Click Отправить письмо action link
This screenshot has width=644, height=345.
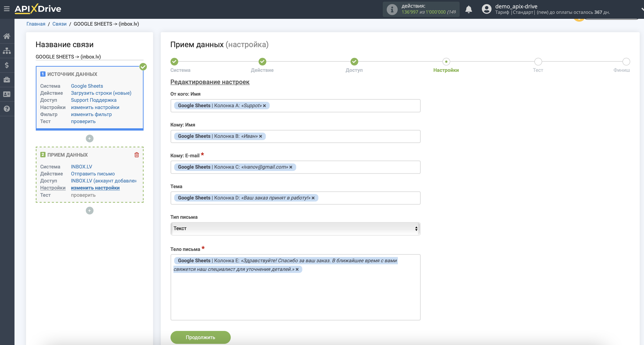(93, 173)
